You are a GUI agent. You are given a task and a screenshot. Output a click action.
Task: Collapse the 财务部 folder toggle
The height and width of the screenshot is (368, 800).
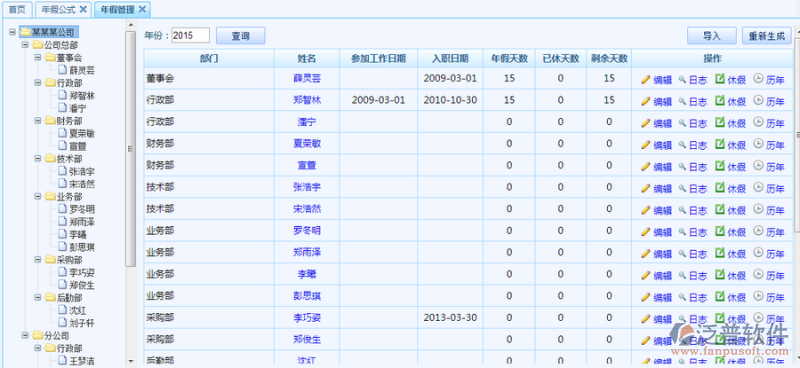[38, 121]
